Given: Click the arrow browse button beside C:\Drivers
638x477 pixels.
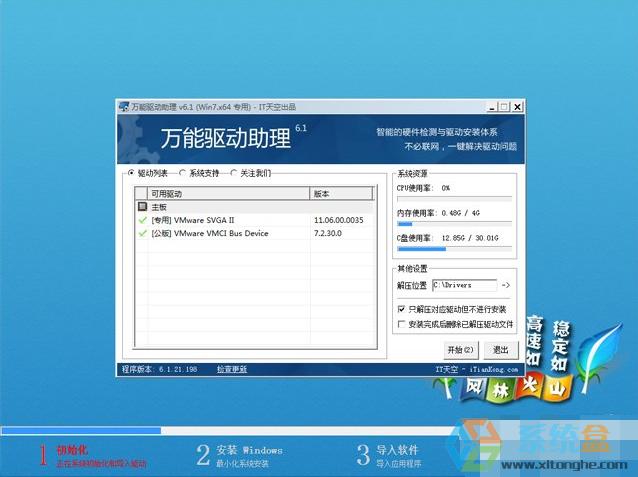Looking at the screenshot, I should (x=506, y=285).
